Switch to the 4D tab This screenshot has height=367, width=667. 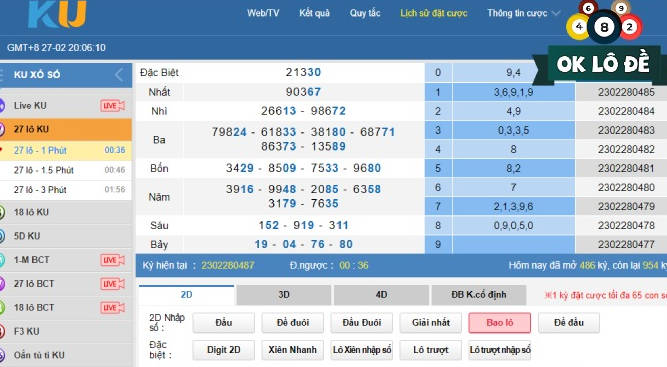(x=381, y=295)
